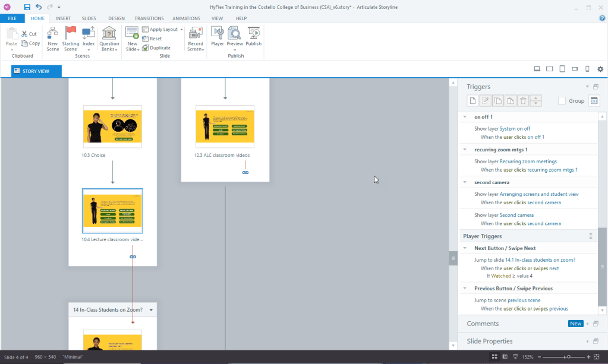Create a new trigger in Triggers panel
The image size is (608, 364).
coord(472,101)
